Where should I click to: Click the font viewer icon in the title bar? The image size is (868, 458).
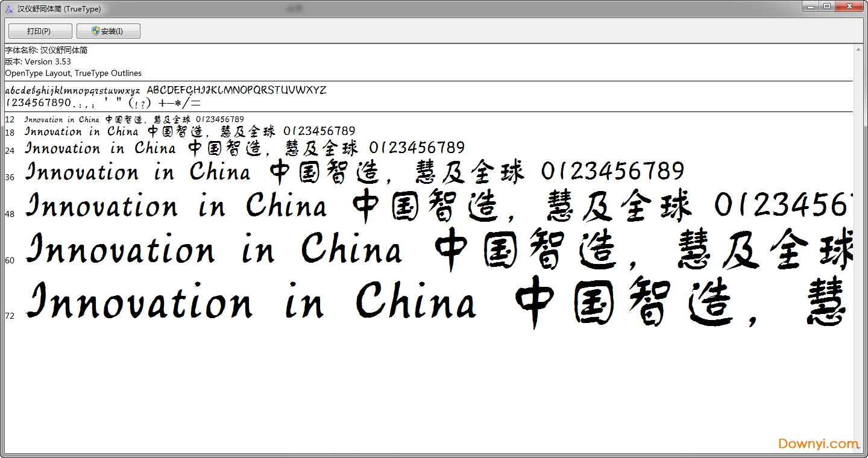click(x=9, y=9)
